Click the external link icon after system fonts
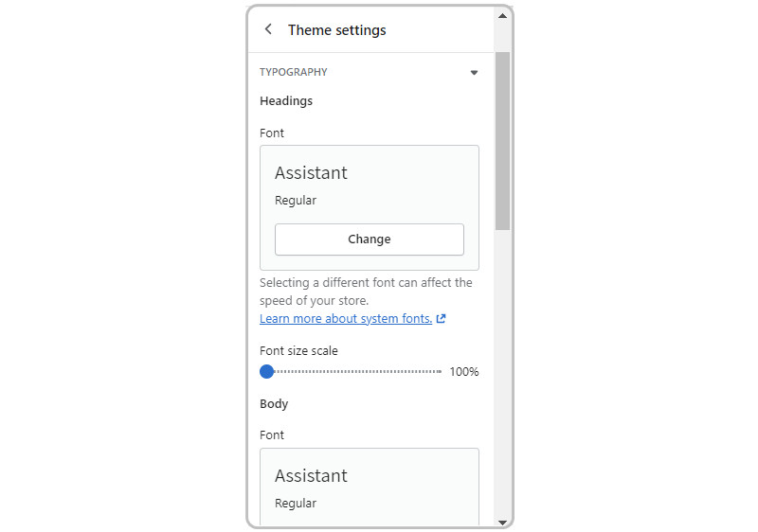The image size is (758, 532). pyautogui.click(x=441, y=319)
